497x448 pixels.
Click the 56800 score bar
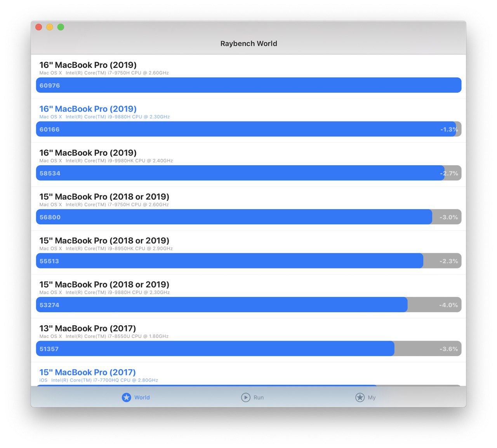(248, 216)
